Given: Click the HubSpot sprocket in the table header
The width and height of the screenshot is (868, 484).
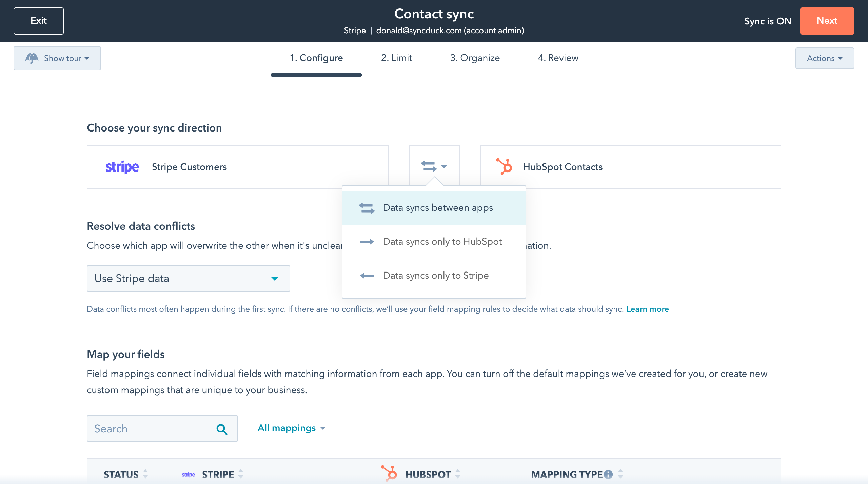Looking at the screenshot, I should click(x=389, y=474).
